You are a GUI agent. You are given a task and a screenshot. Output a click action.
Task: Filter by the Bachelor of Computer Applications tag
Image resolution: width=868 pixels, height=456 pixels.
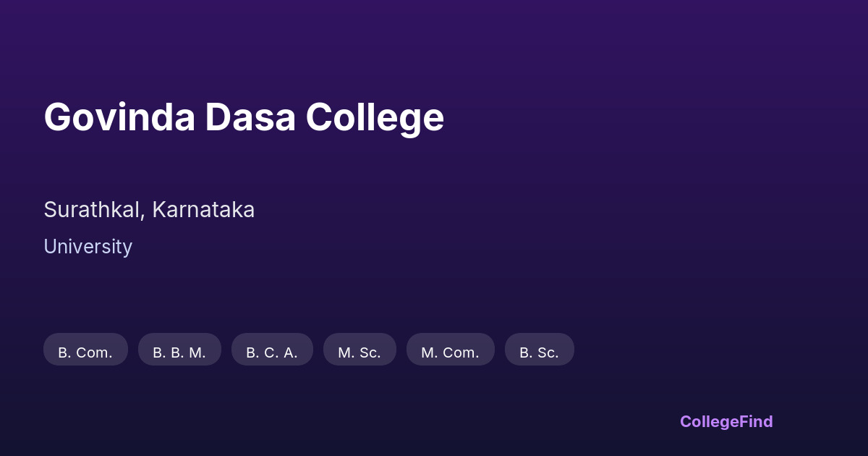pyautogui.click(x=272, y=352)
